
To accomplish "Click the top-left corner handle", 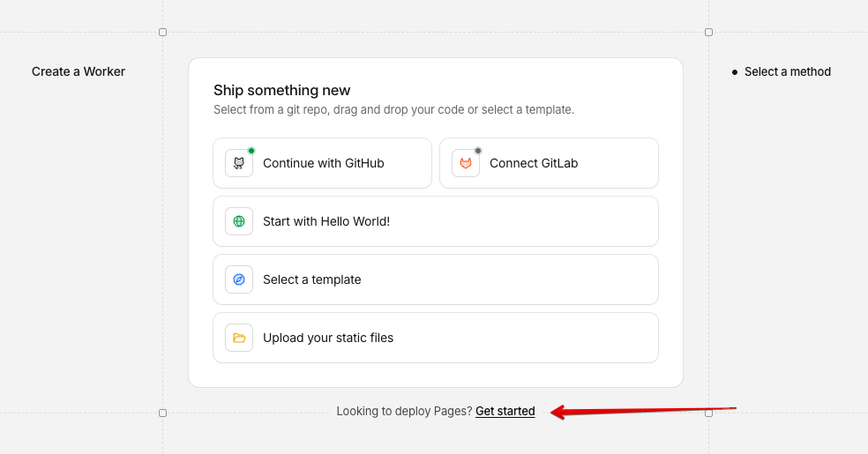I will pos(162,32).
